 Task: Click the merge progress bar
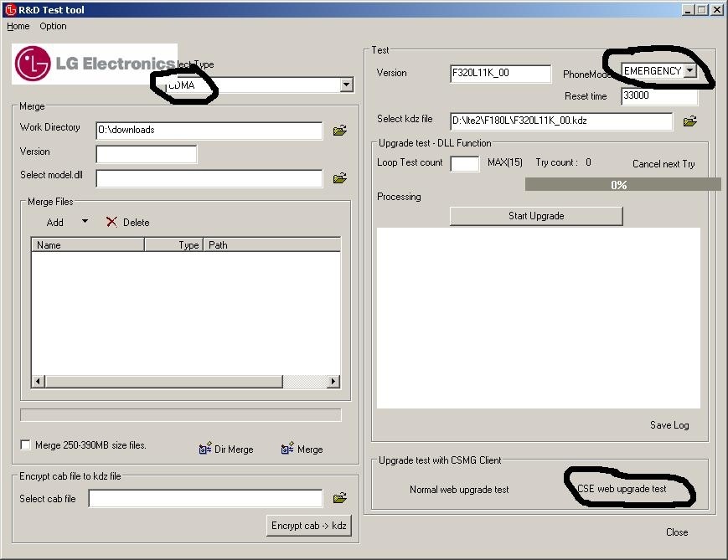[181, 415]
